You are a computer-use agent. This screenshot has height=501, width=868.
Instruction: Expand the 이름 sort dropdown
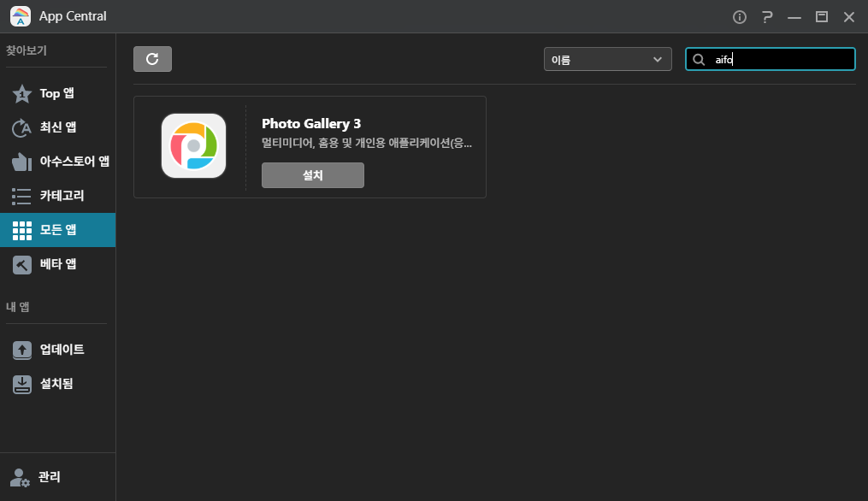[x=607, y=59]
